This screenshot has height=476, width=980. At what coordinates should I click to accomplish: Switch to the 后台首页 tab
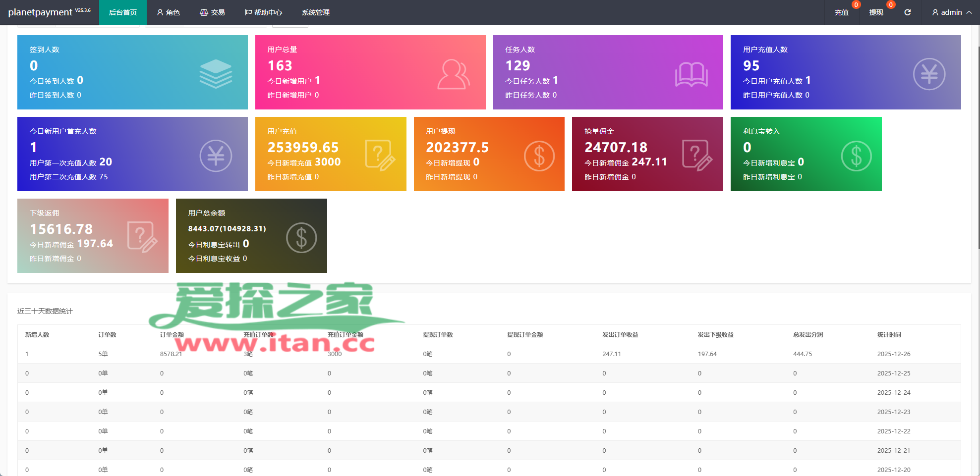click(123, 12)
